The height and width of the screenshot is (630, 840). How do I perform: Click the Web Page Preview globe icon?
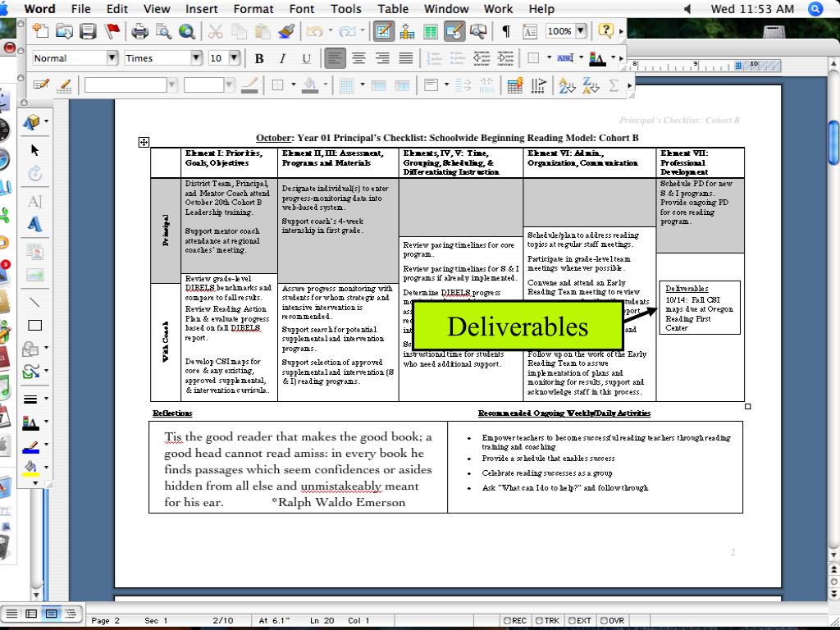click(x=187, y=31)
